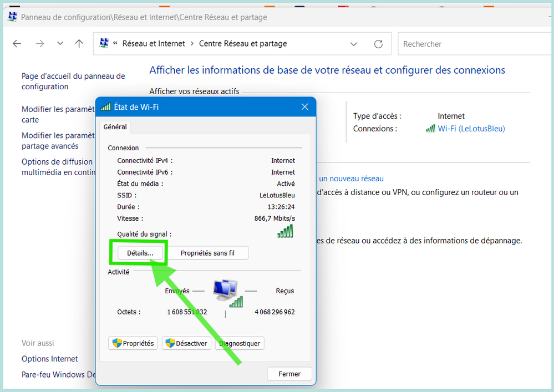Click the Propriétés button with shield
Image resolution: width=554 pixels, height=392 pixels.
pyautogui.click(x=133, y=343)
